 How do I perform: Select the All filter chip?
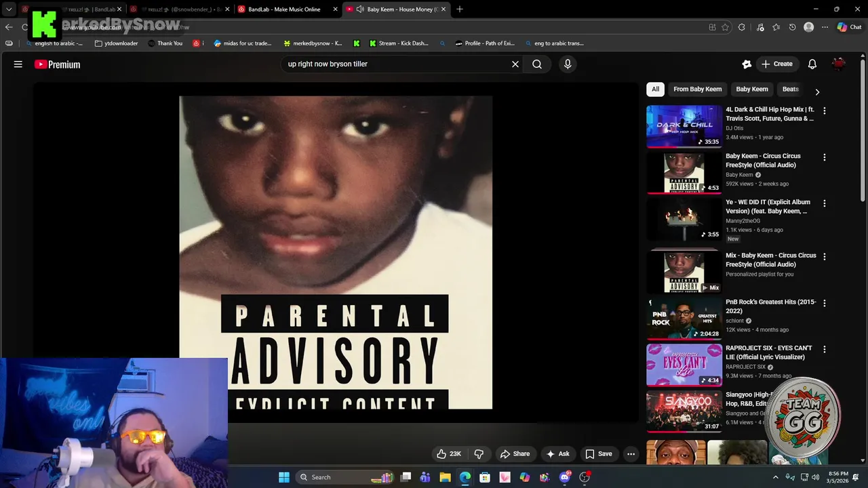(x=655, y=89)
